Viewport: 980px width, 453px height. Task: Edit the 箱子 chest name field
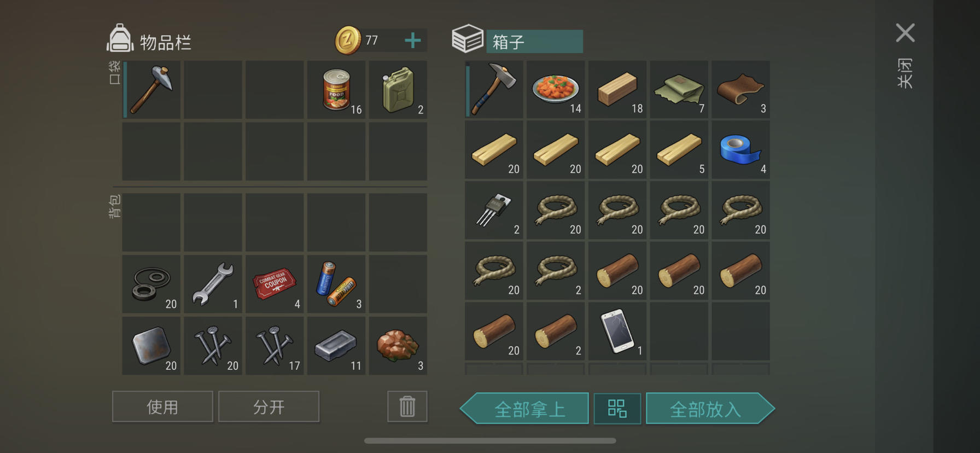point(534,42)
